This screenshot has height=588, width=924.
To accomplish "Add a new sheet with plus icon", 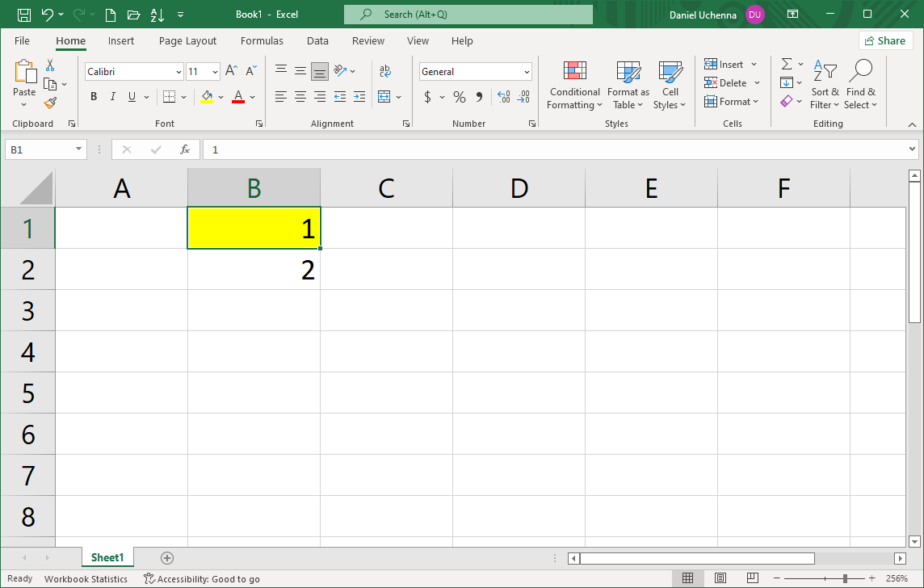I will pos(167,557).
